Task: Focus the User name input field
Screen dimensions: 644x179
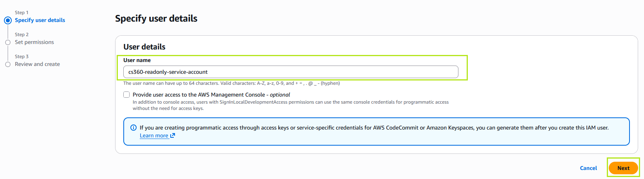Action: pos(290,72)
